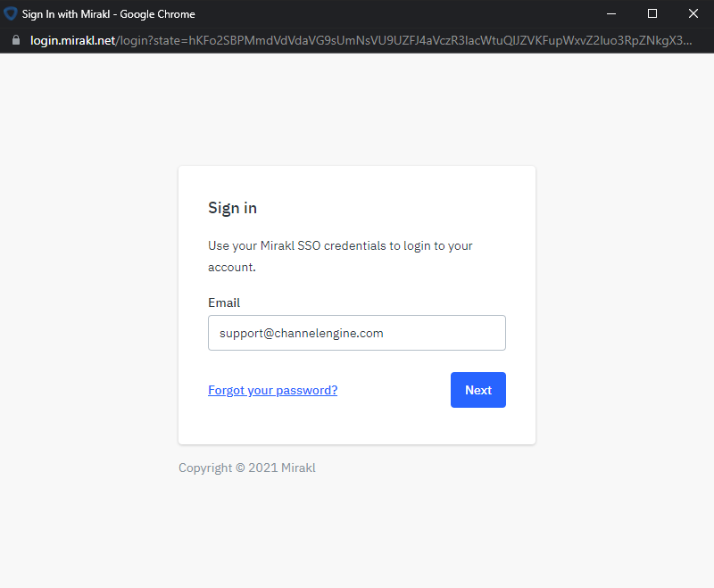Open the Forgot your password link
The image size is (714, 588).
pos(272,390)
